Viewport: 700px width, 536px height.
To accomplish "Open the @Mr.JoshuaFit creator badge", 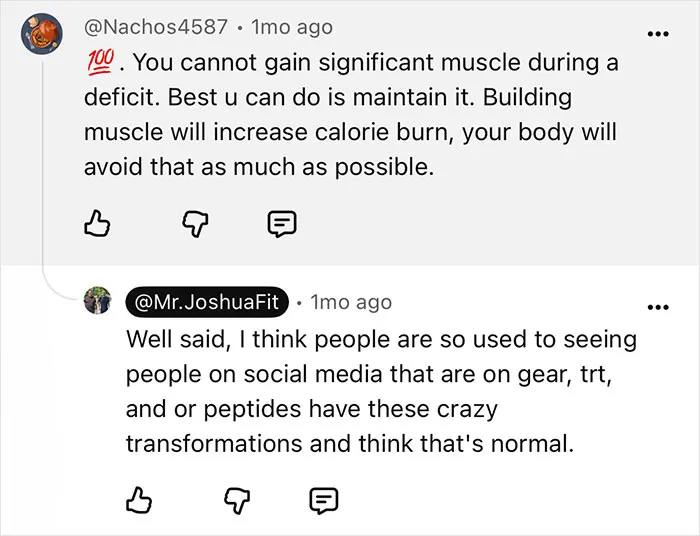I will pyautogui.click(x=207, y=302).
